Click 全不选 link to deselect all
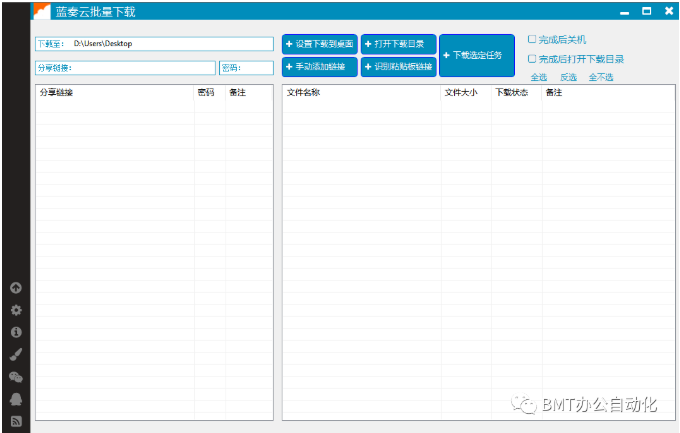Image resolution: width=680 pixels, height=433 pixels. pyautogui.click(x=601, y=77)
